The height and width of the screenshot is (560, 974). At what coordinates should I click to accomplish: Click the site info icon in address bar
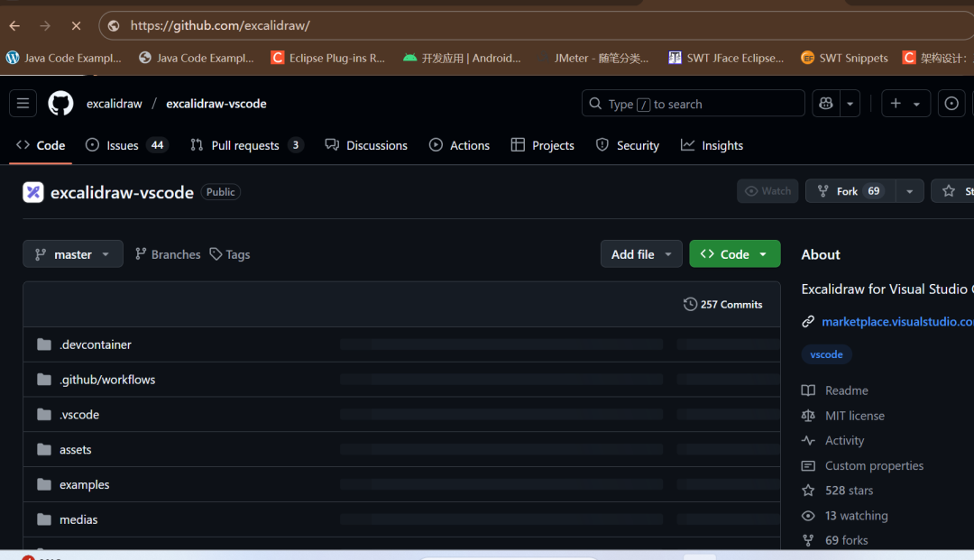[114, 25]
